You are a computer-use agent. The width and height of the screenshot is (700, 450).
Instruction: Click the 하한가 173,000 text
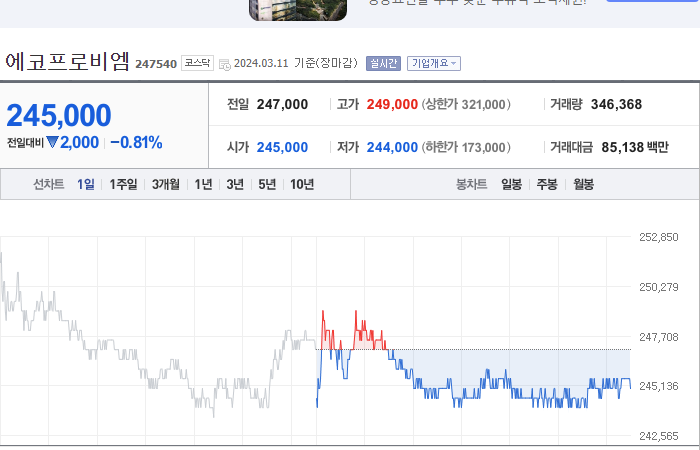466,147
